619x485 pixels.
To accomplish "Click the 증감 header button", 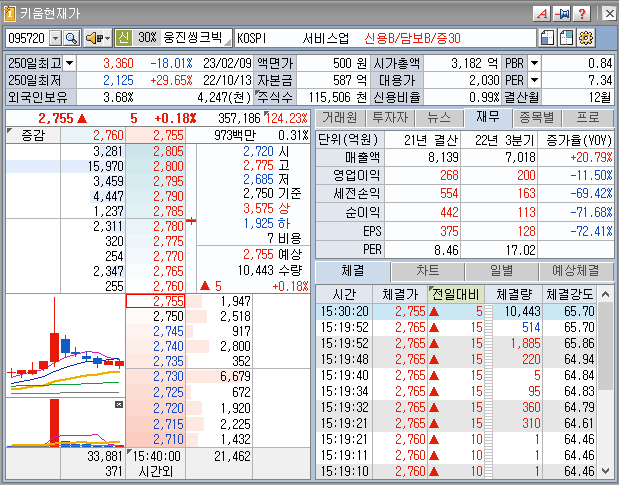I will click(33, 135).
